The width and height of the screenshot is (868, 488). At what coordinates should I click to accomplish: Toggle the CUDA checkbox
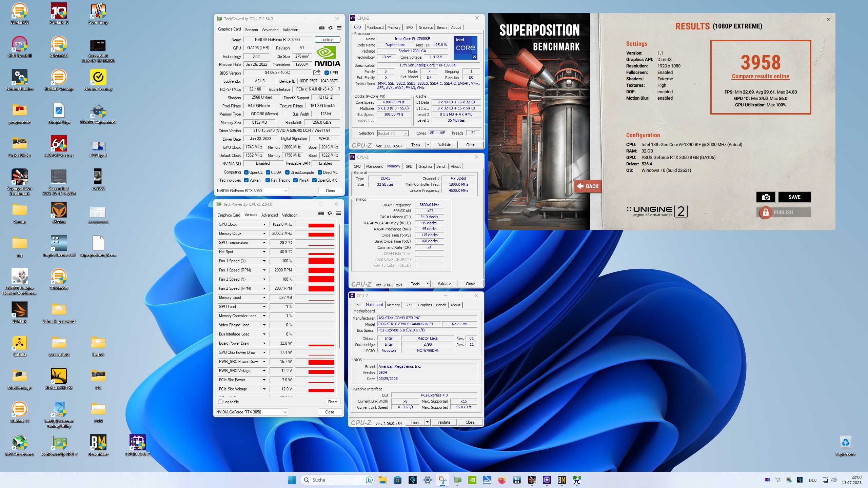coord(268,172)
